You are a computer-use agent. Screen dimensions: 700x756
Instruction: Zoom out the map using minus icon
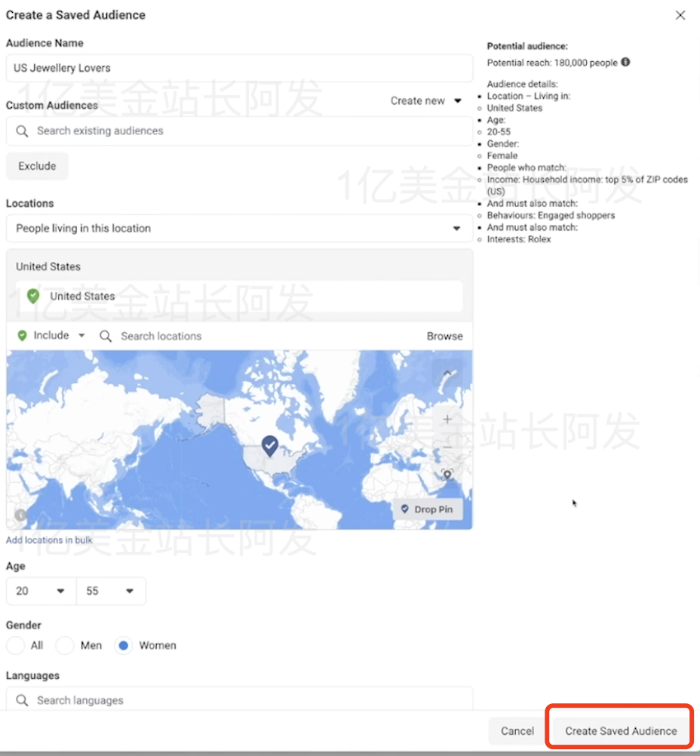447,447
